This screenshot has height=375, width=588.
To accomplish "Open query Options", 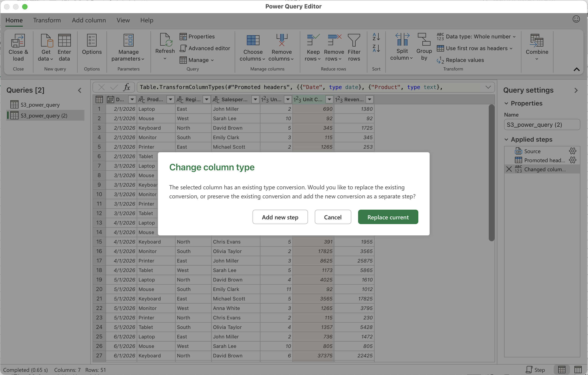I will (92, 44).
